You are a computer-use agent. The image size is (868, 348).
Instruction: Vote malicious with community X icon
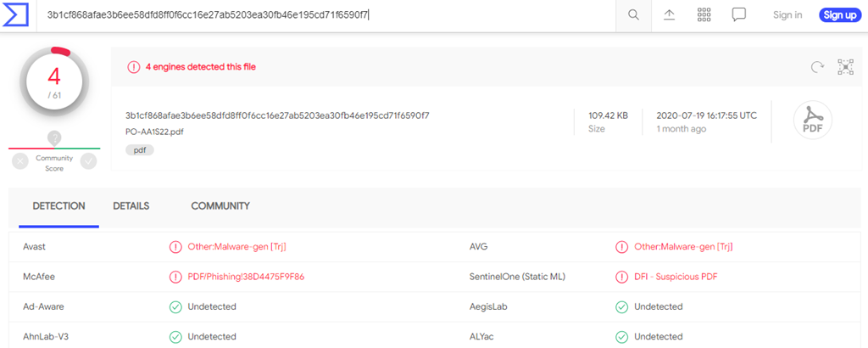coord(20,161)
